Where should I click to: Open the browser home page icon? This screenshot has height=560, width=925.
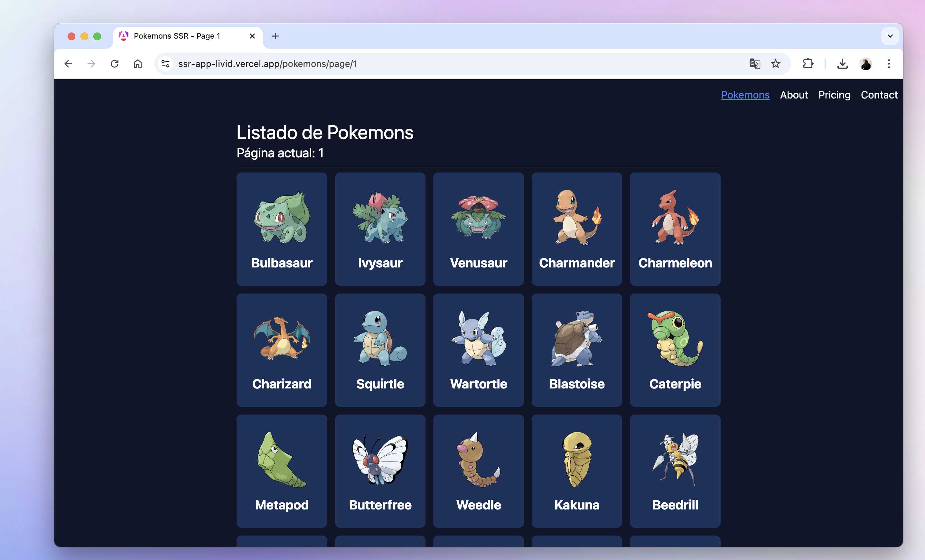point(138,64)
